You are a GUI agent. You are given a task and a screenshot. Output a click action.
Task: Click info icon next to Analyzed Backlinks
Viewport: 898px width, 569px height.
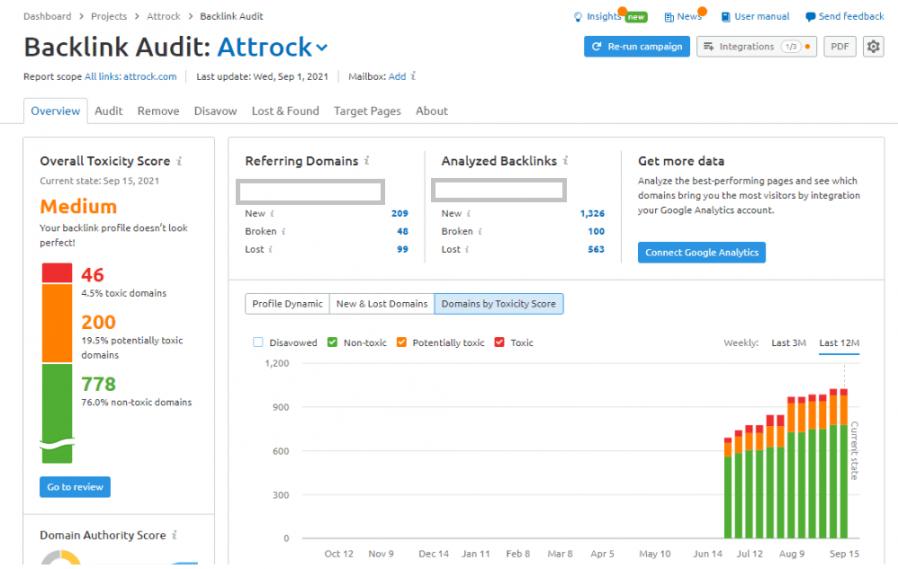tap(566, 161)
